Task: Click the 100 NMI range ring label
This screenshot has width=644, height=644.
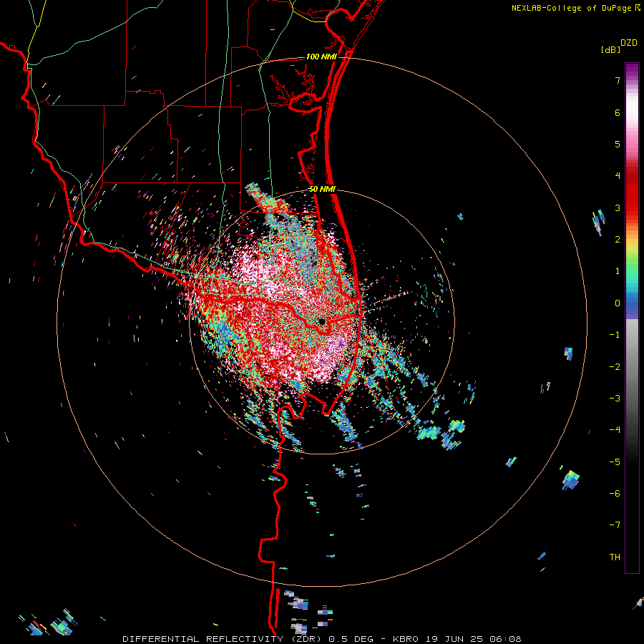Action: coord(321,57)
